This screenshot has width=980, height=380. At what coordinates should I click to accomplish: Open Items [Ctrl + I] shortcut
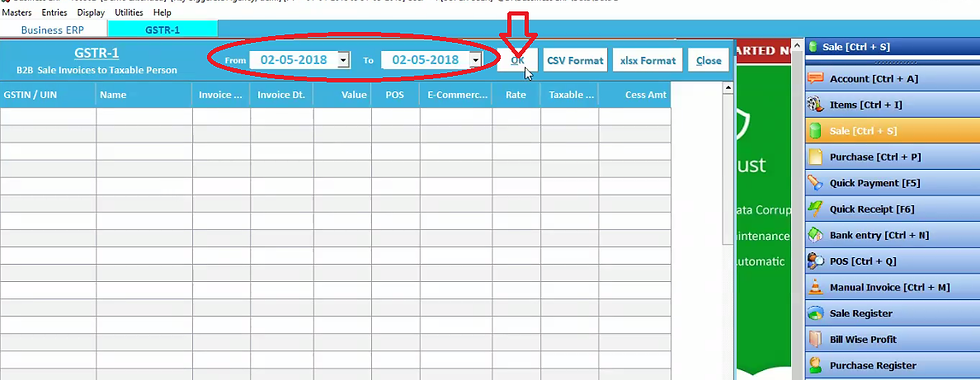coord(892,105)
